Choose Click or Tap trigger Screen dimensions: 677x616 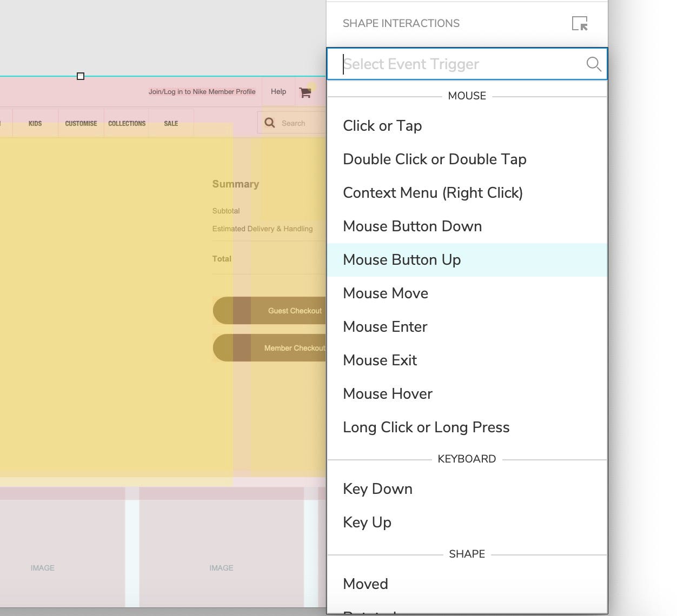[x=467, y=125]
